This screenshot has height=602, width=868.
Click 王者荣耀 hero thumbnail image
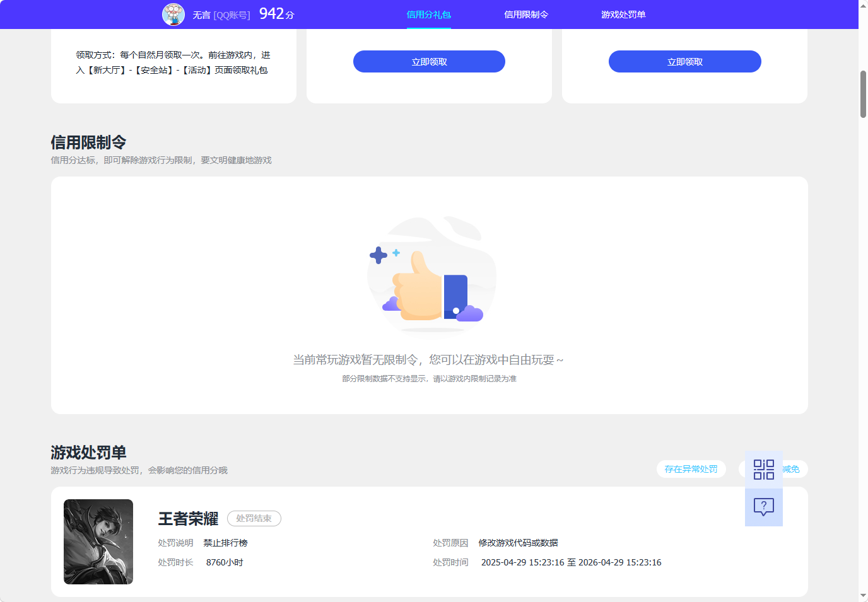click(x=98, y=541)
